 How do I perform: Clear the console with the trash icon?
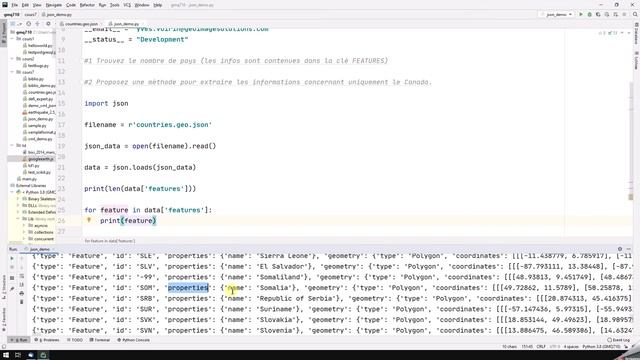(22, 302)
